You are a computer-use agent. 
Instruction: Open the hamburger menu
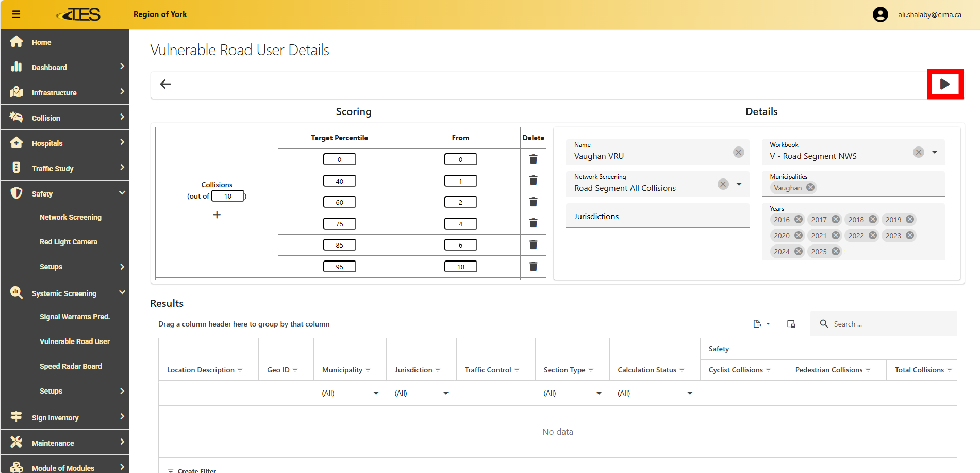[16, 14]
